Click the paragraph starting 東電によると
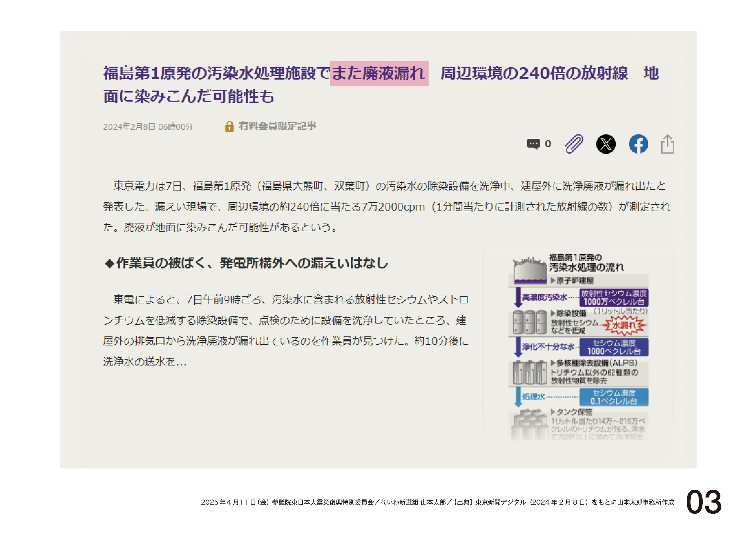 (x=286, y=331)
